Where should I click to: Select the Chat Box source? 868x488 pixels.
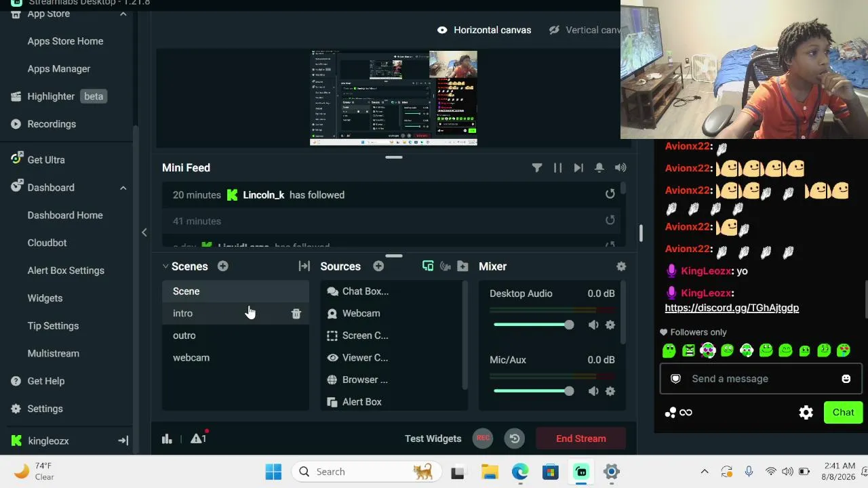click(391, 291)
